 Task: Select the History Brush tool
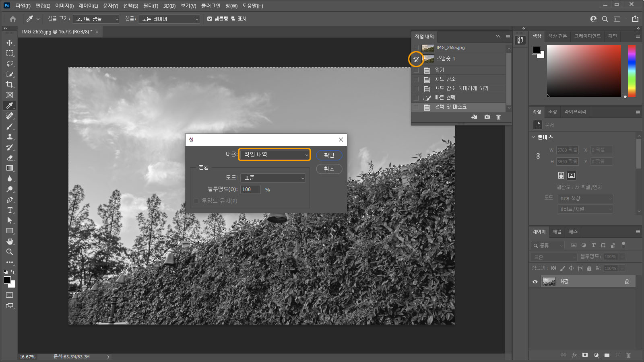[x=10, y=147]
